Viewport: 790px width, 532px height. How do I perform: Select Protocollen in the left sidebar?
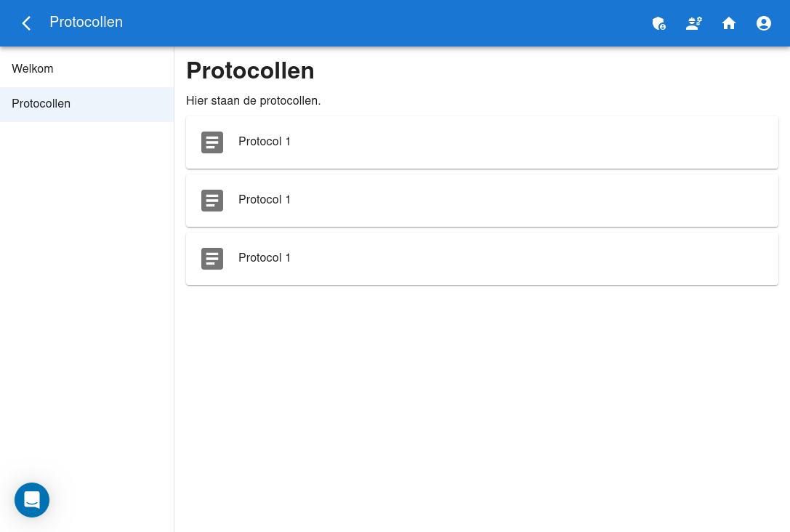pyautogui.click(x=41, y=104)
